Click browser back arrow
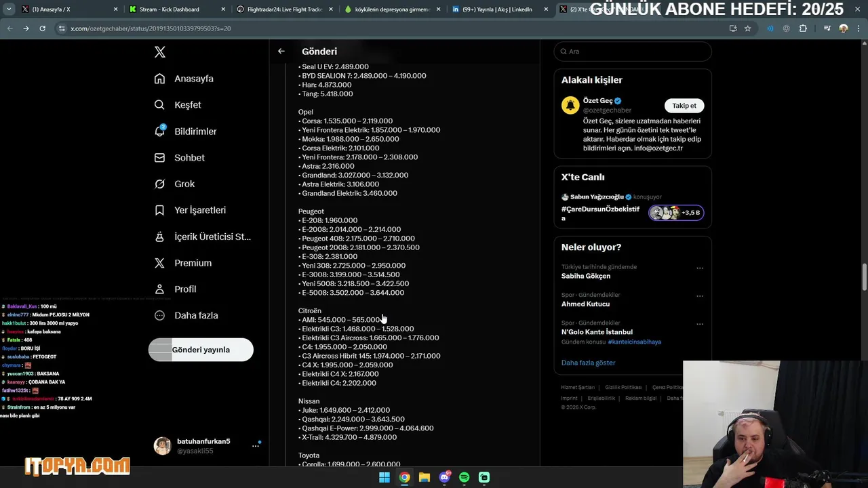The image size is (868, 488). (9, 28)
